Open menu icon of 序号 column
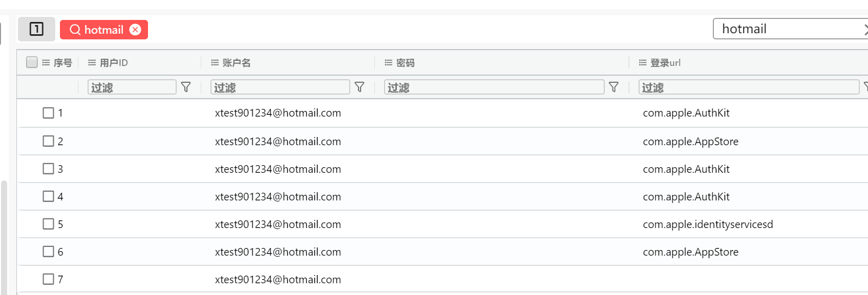868x295 pixels. pyautogui.click(x=46, y=62)
